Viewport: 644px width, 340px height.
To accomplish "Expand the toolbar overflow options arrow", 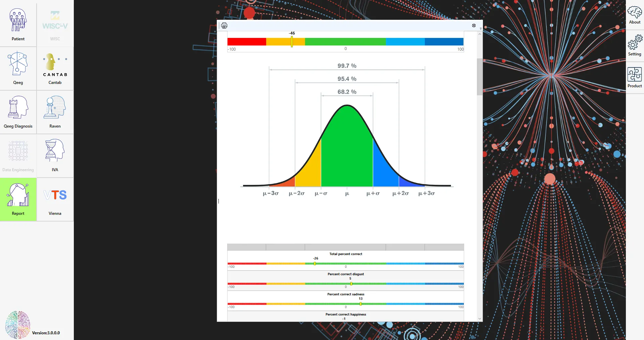I will click(481, 29).
